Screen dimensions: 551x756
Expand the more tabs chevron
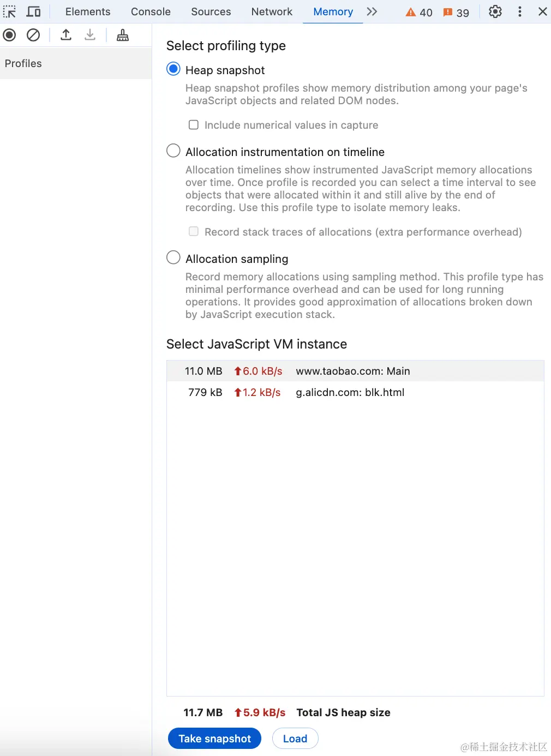(x=372, y=11)
